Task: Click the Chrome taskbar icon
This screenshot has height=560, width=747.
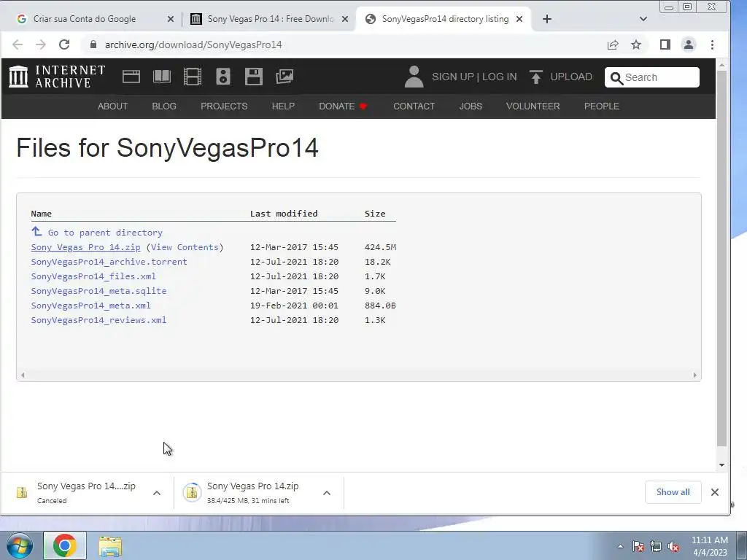Action: [x=65, y=545]
